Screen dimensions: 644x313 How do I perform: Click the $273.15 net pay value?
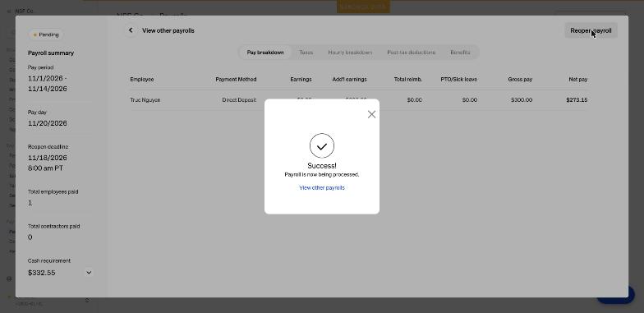tap(577, 100)
